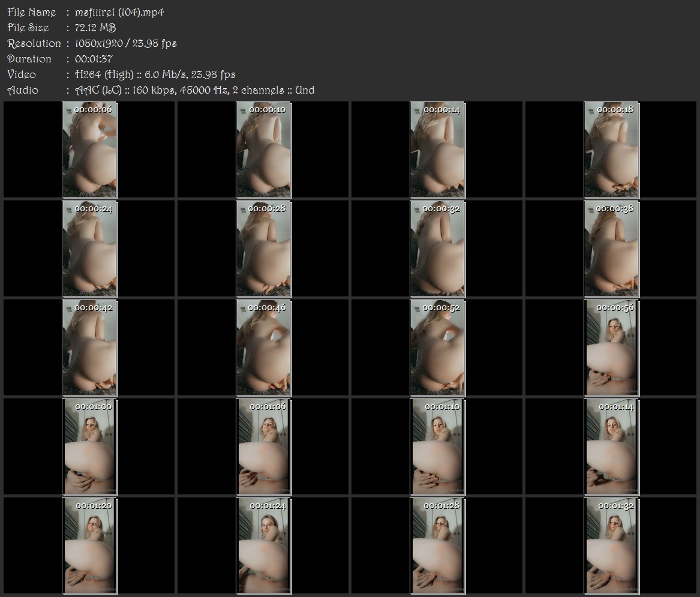700x597 pixels.
Task: Click the video codec line starting with H264
Action: click(x=155, y=74)
